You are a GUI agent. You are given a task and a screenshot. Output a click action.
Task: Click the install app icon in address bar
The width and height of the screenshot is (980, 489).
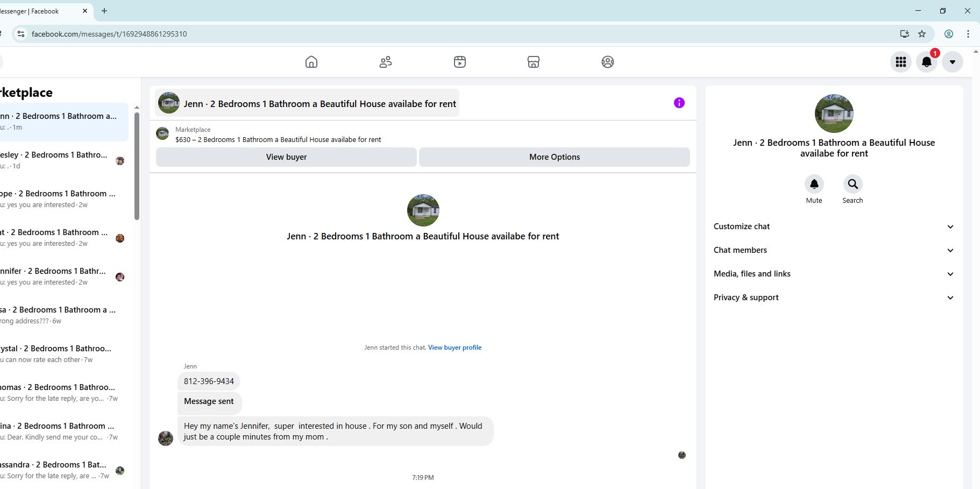(905, 34)
